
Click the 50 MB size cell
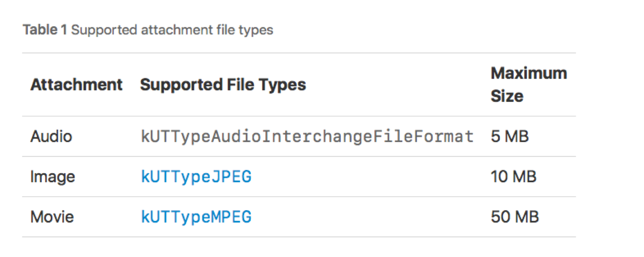pyautogui.click(x=515, y=217)
